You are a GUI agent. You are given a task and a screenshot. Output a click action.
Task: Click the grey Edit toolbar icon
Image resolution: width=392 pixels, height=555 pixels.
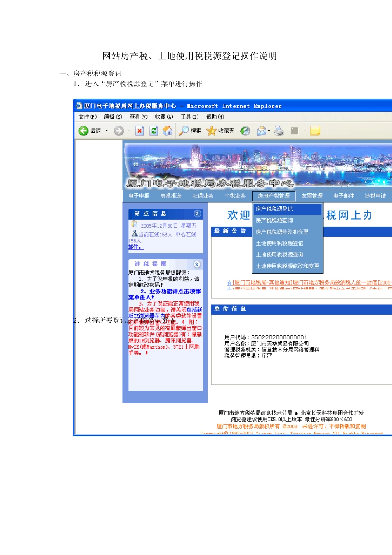tap(295, 131)
